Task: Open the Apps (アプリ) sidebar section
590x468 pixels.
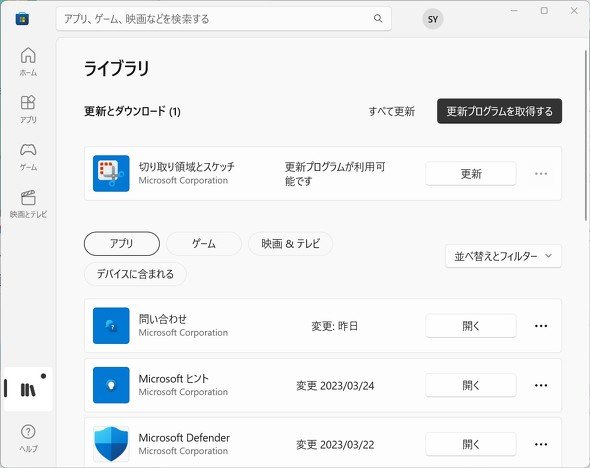Action: tap(28, 109)
